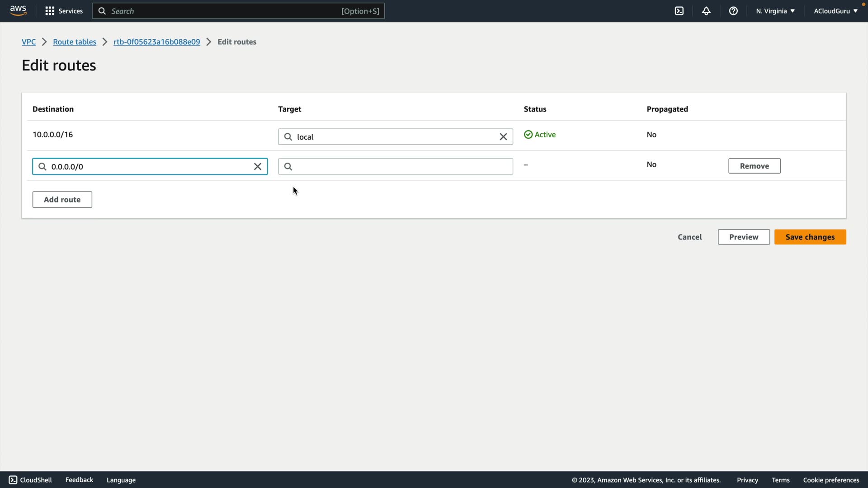Remove the 0.0.0.0/0 route
Image resolution: width=868 pixels, height=488 pixels.
coord(754,166)
